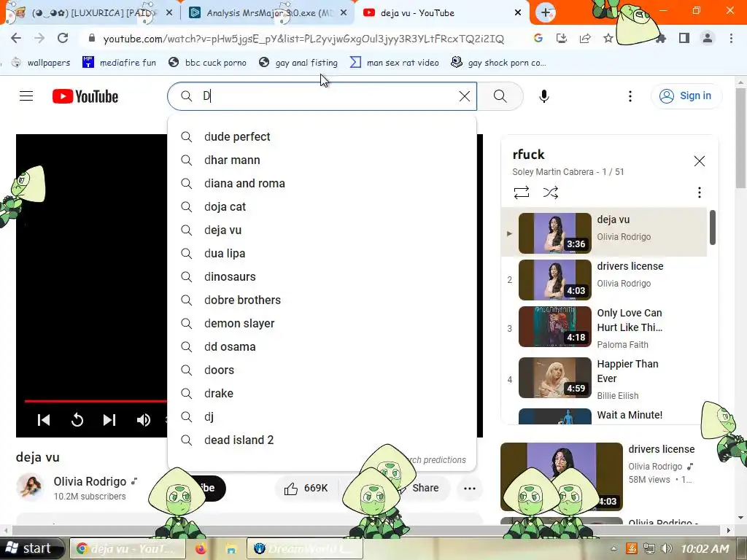Toggle Chrome side panel
747x560 pixels.
pos(684,38)
